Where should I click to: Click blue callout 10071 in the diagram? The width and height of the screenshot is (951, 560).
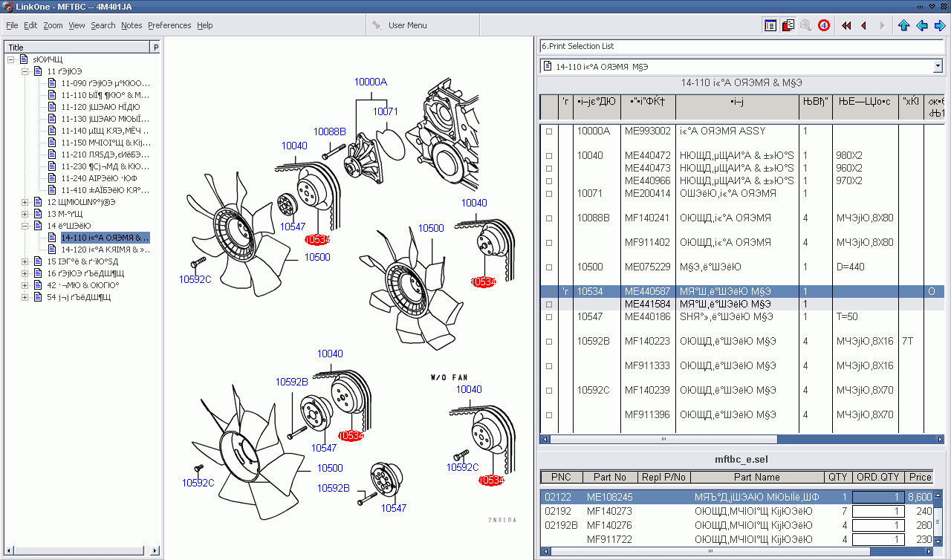[x=385, y=111]
